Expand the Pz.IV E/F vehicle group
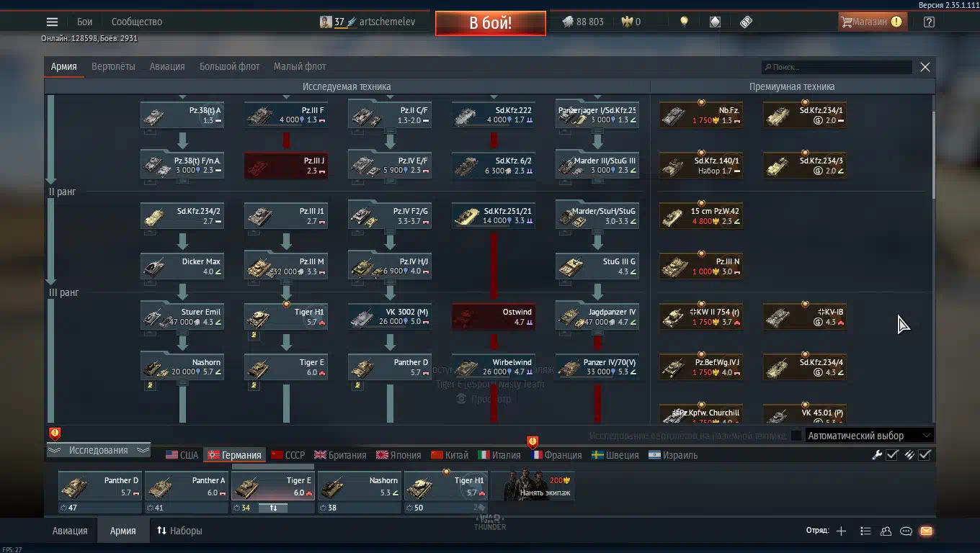The width and height of the screenshot is (980, 553). 390,166
